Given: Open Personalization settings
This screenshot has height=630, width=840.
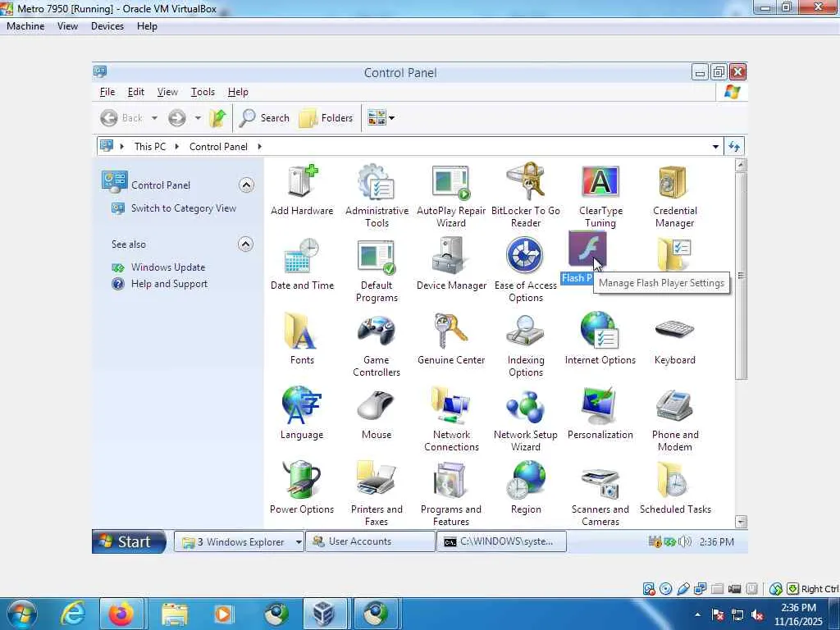Looking at the screenshot, I should 600,413.
